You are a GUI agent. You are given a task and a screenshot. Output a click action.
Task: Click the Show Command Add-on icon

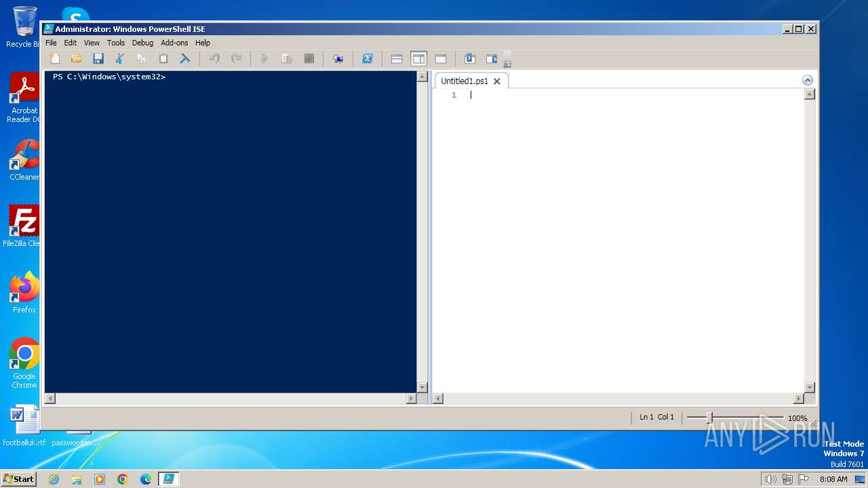point(492,59)
